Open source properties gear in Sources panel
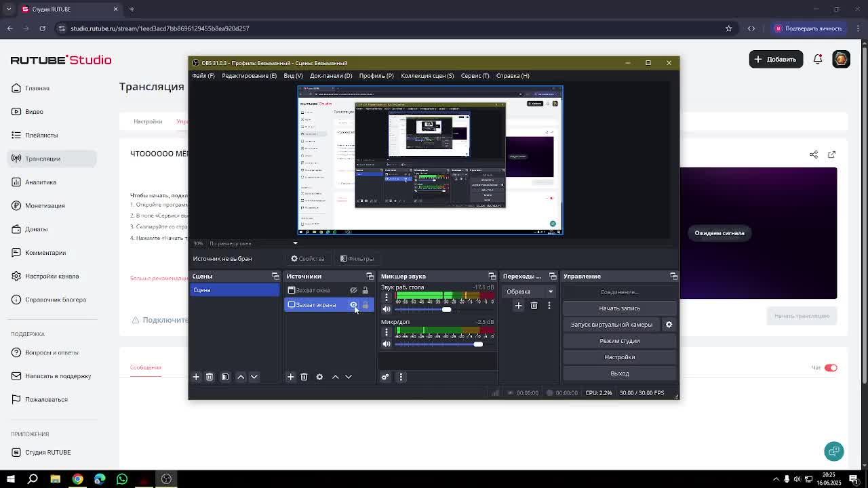The height and width of the screenshot is (488, 868). pyautogui.click(x=319, y=377)
